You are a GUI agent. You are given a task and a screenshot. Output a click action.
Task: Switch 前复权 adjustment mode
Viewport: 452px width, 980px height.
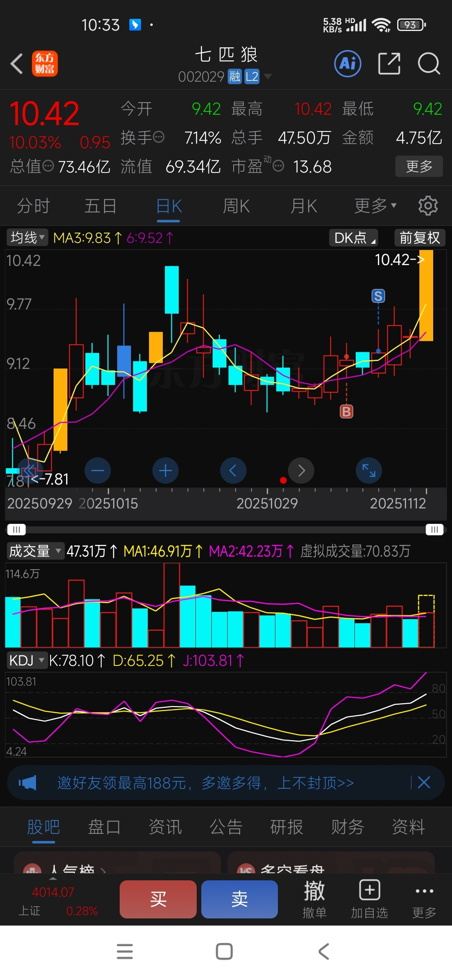[420, 237]
